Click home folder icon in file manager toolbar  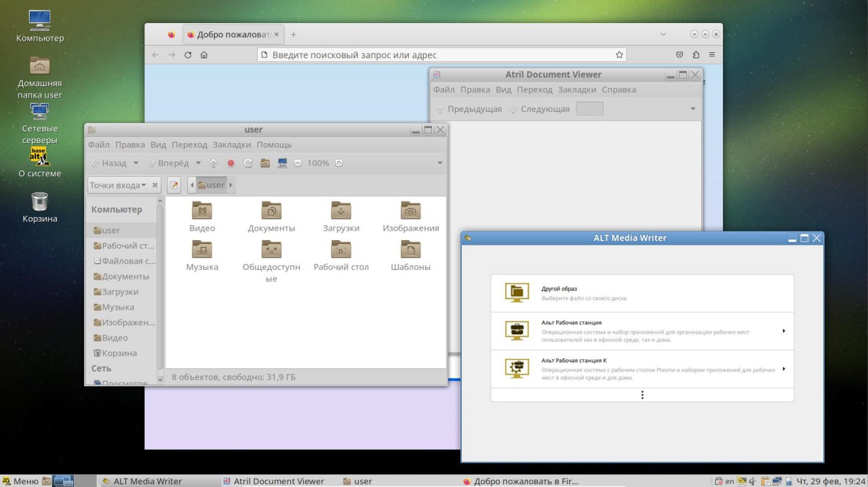(265, 163)
